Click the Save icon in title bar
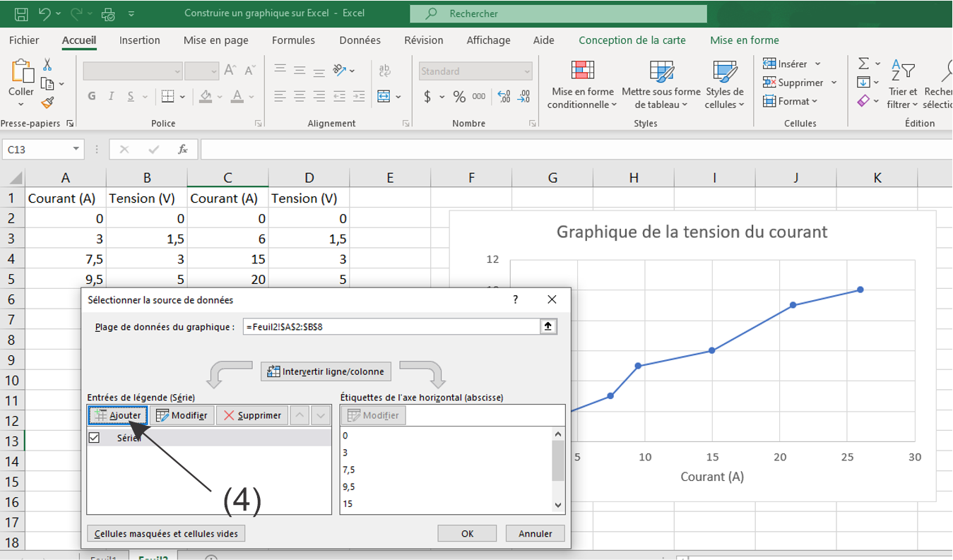953x560 pixels. click(x=21, y=13)
